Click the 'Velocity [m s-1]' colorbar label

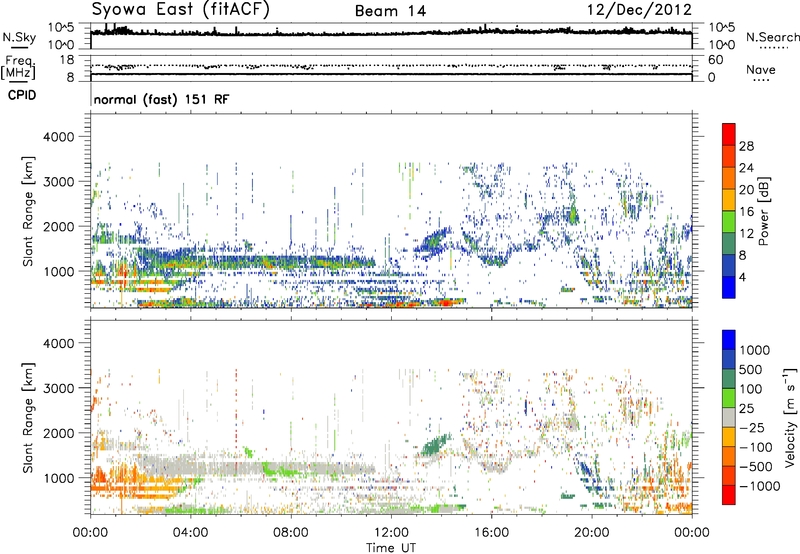pos(790,417)
